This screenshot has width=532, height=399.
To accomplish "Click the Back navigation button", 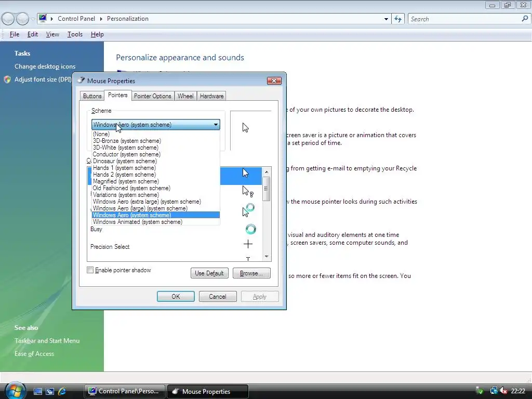I will pos(8,19).
